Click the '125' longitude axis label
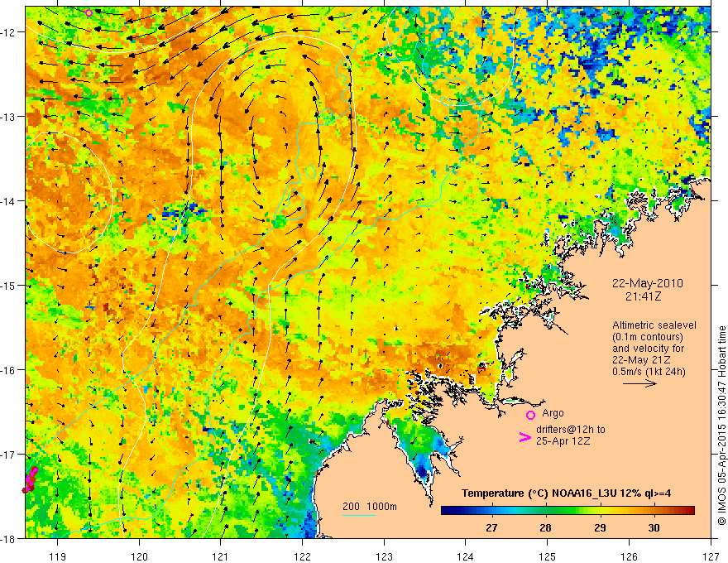 click(548, 556)
